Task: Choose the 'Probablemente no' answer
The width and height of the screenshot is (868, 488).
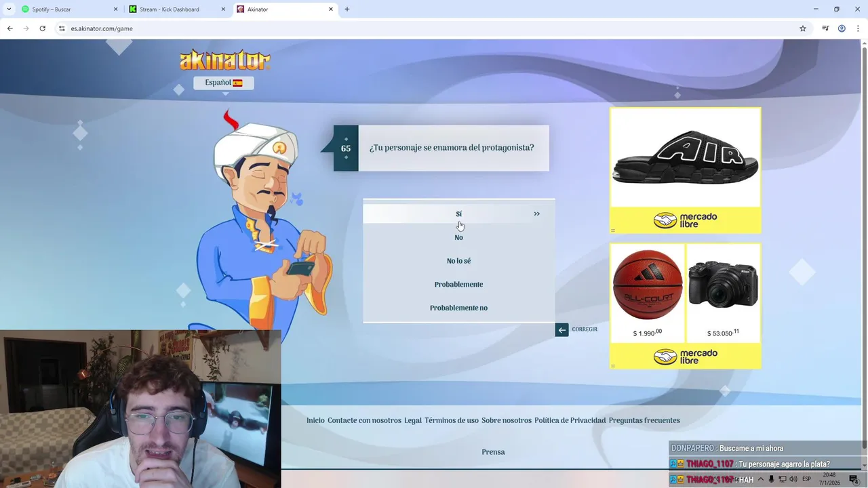Action: 458,308
